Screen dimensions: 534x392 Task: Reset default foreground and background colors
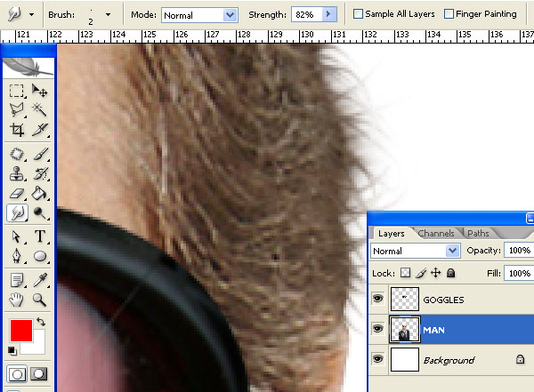[x=12, y=350]
